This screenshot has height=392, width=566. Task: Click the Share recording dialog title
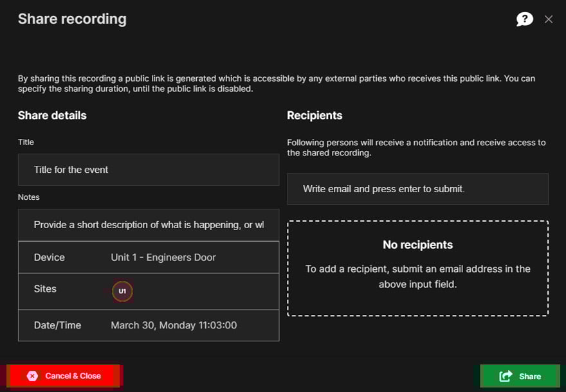tap(71, 19)
